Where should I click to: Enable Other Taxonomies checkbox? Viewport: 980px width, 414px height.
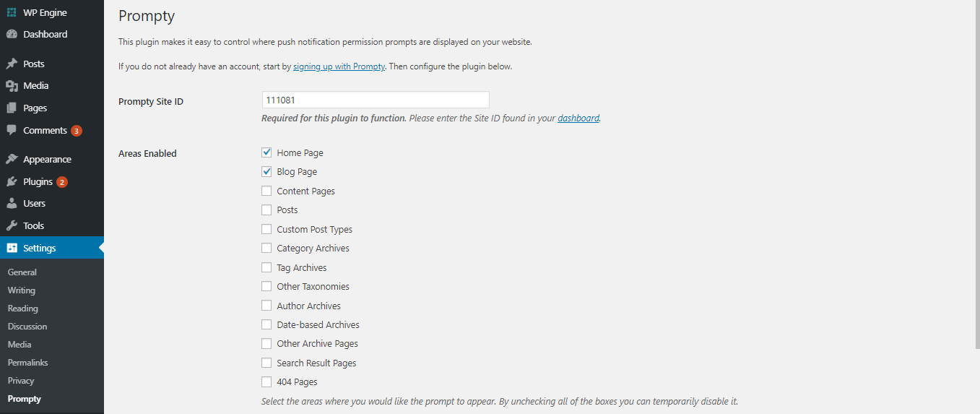pyautogui.click(x=266, y=286)
